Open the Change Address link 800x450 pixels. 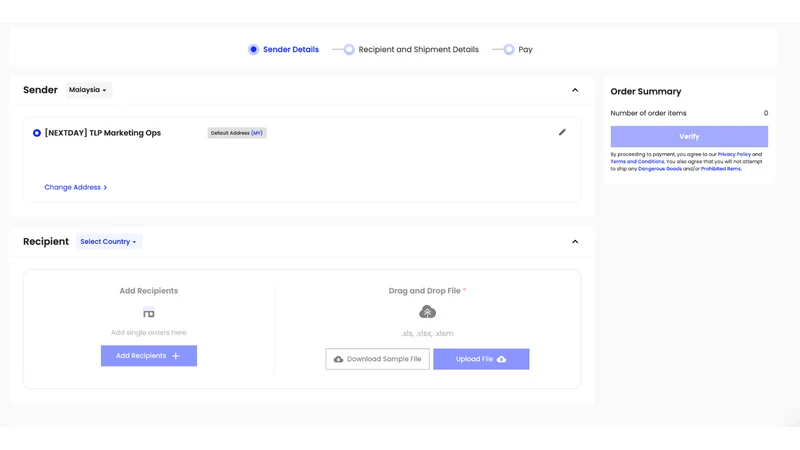coord(76,187)
